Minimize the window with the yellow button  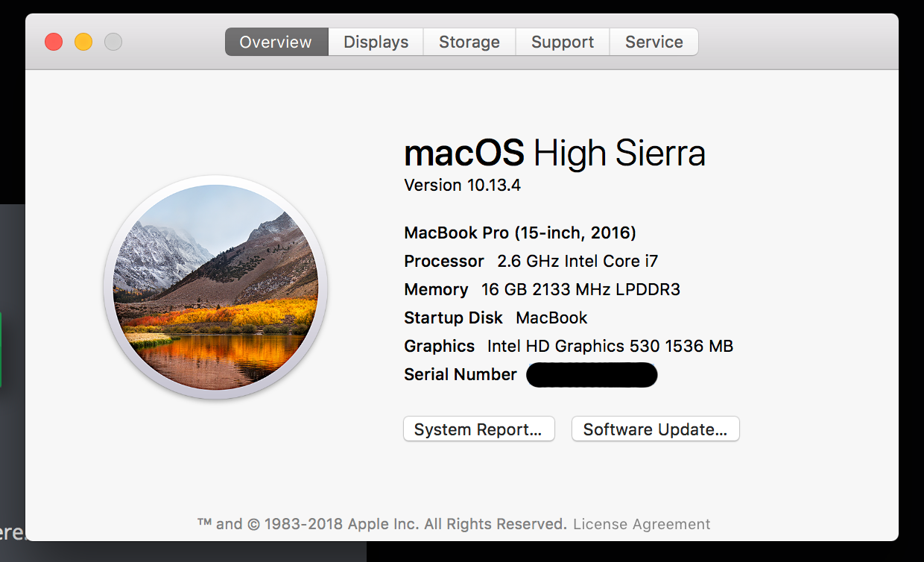(83, 42)
